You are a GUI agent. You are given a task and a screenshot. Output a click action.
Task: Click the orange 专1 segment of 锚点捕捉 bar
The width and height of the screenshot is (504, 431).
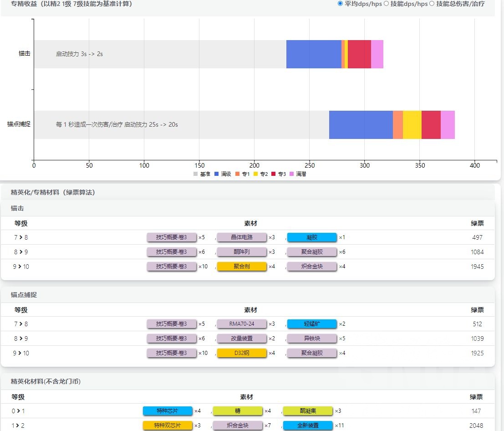coord(397,125)
